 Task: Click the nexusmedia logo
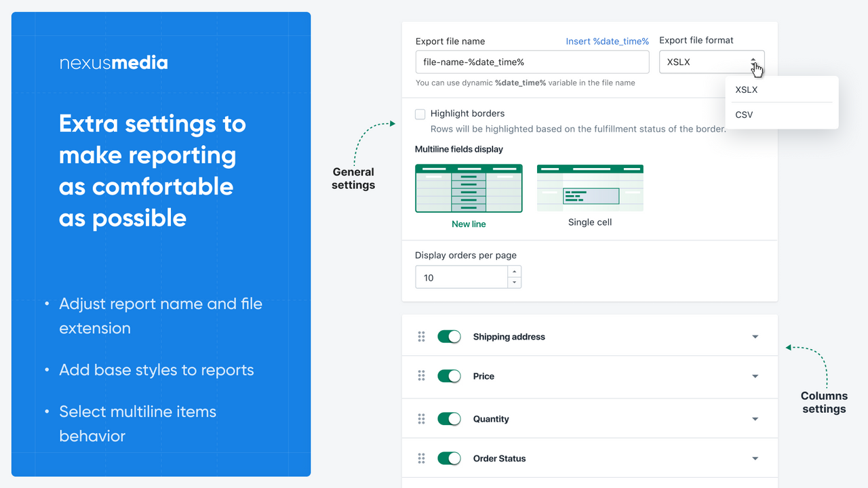[x=113, y=62]
